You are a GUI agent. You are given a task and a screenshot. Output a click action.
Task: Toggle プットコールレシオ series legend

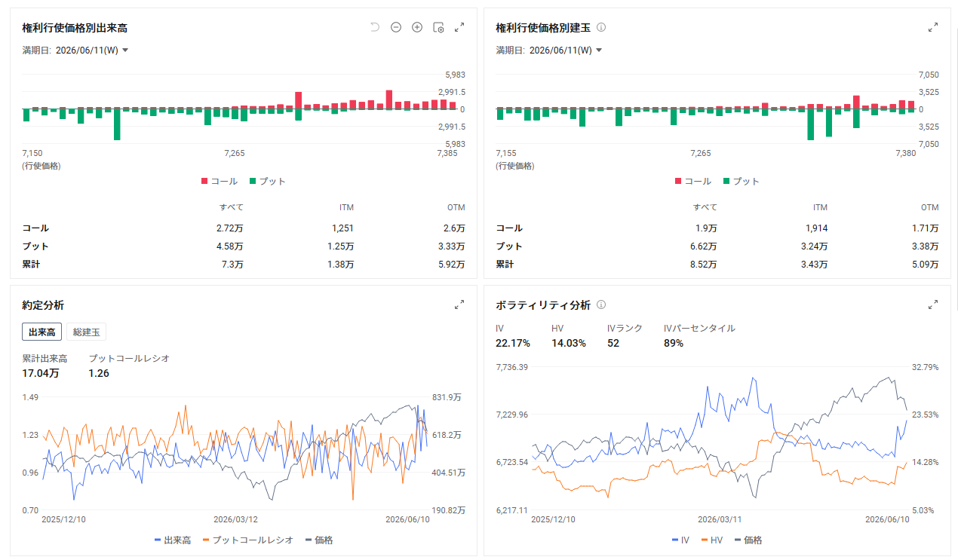[248, 540]
